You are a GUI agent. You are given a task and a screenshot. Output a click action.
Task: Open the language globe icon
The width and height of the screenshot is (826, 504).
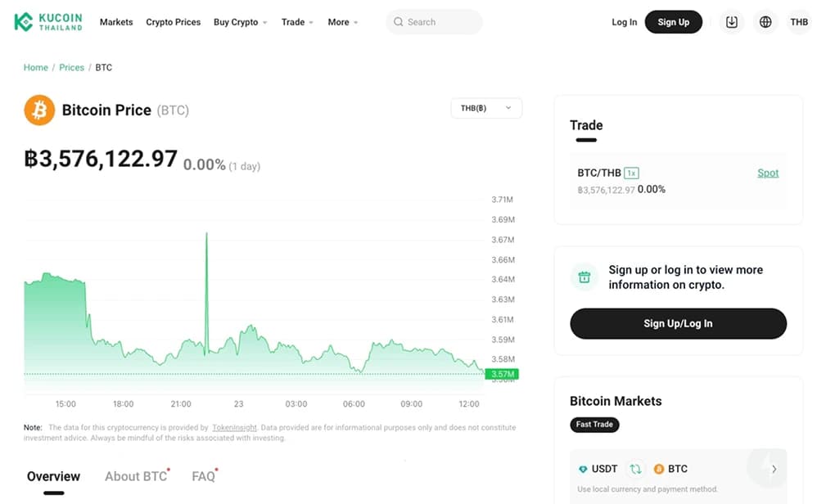point(765,21)
